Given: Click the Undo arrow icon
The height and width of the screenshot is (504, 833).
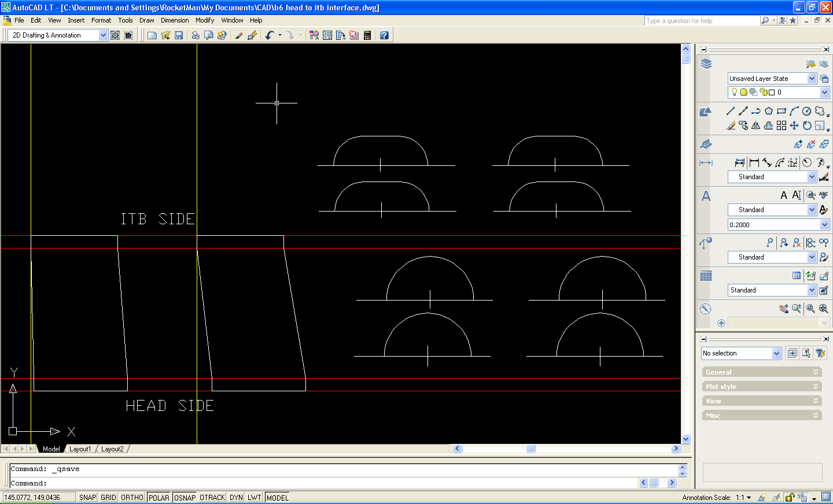Looking at the screenshot, I should pyautogui.click(x=270, y=35).
